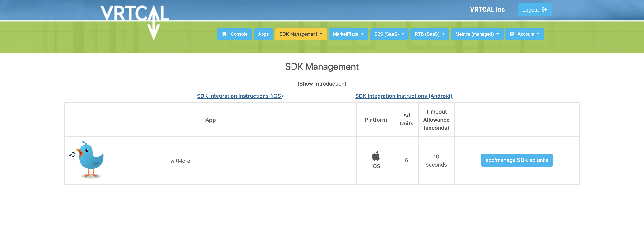Image resolution: width=644 pixels, height=244 pixels.
Task: Click the Ad Units value 6
Action: click(407, 160)
